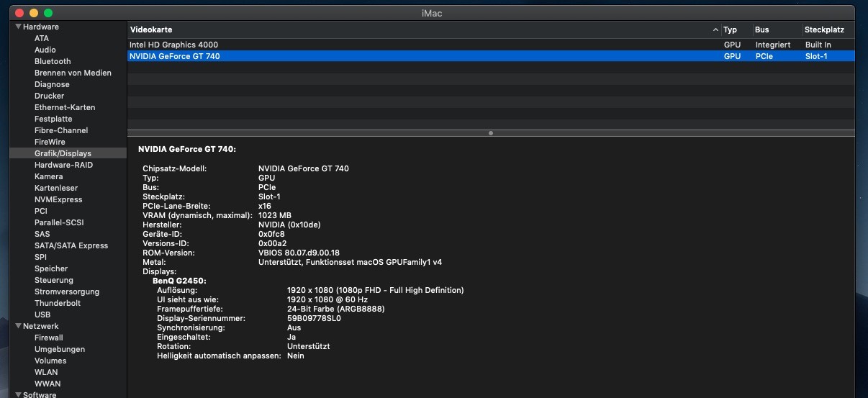The width and height of the screenshot is (868, 398).
Task: Click the BenQ G2450 display heading
Action: point(179,281)
